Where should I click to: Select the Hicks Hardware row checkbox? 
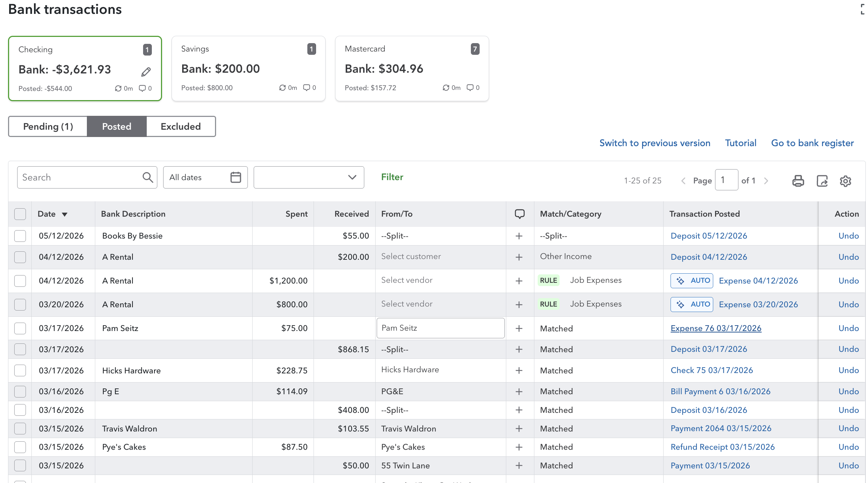20,370
